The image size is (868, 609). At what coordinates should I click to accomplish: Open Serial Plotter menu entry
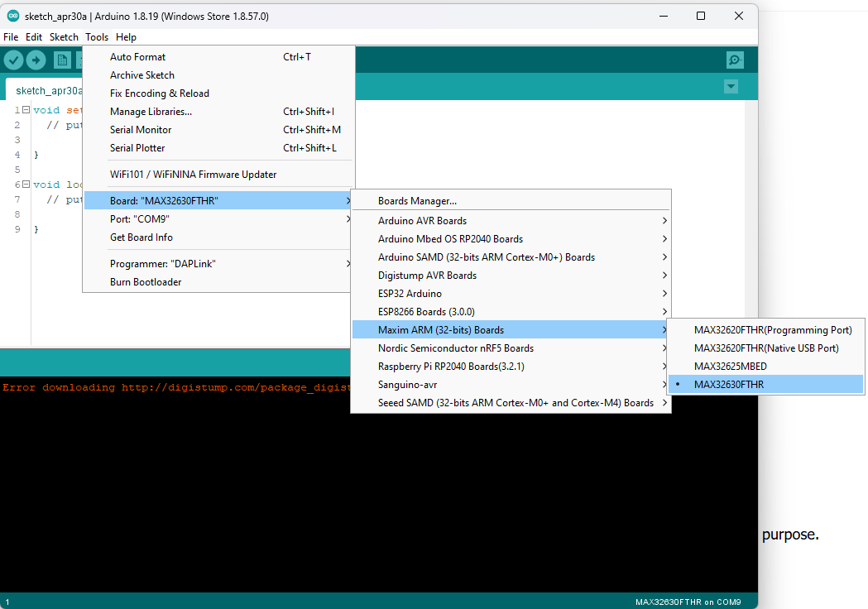pyautogui.click(x=218, y=148)
